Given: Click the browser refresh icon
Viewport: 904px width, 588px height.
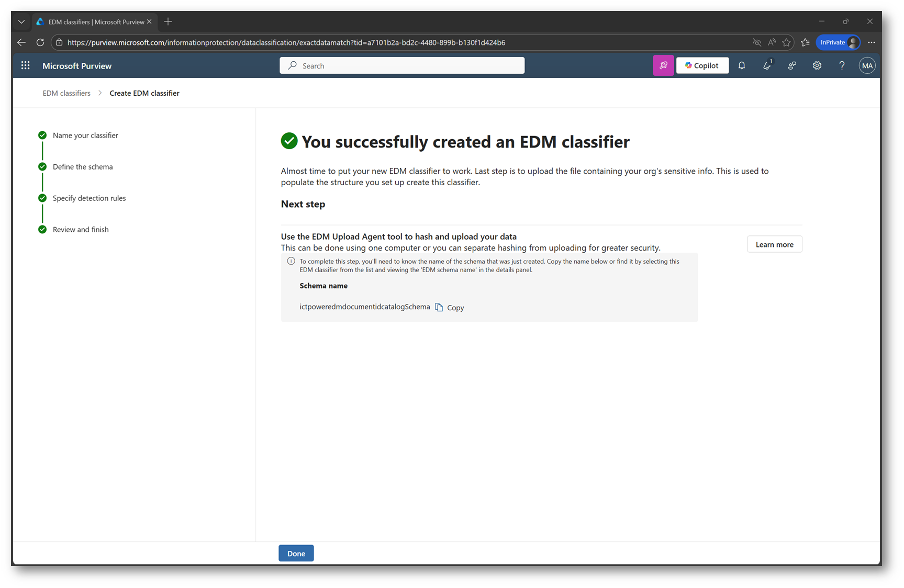Looking at the screenshot, I should (x=40, y=42).
